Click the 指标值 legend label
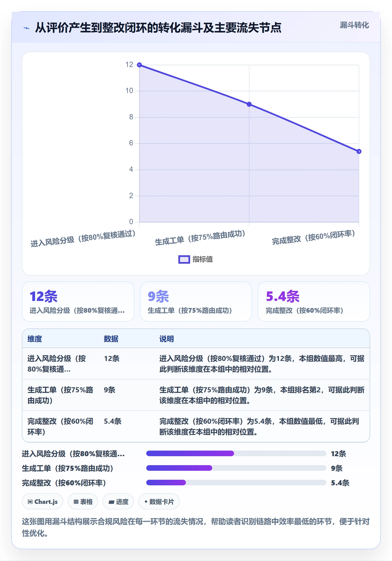This screenshot has width=392, height=561. 202,259
